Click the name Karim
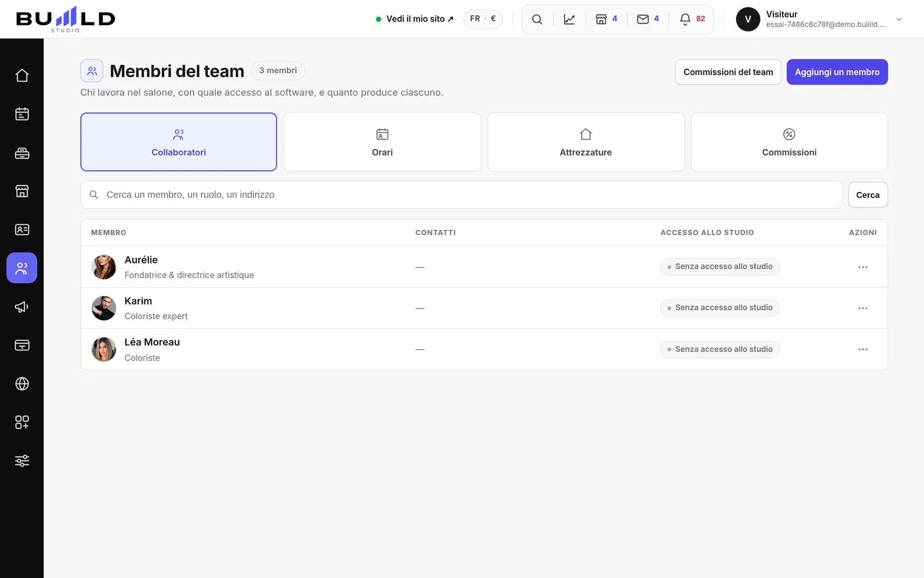Screen dimensions: 924x578 (138, 301)
